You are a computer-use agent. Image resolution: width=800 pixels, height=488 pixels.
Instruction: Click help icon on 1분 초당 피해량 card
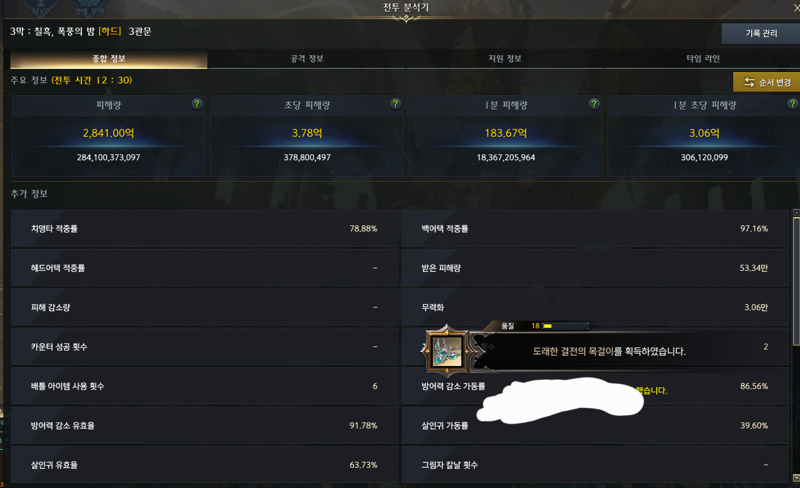click(792, 104)
